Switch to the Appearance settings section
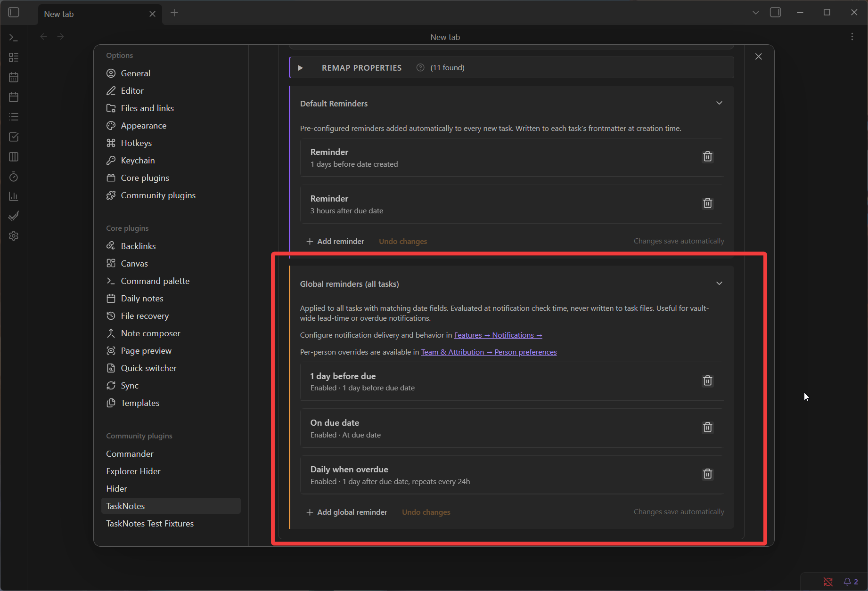Image resolution: width=868 pixels, height=591 pixels. point(143,125)
